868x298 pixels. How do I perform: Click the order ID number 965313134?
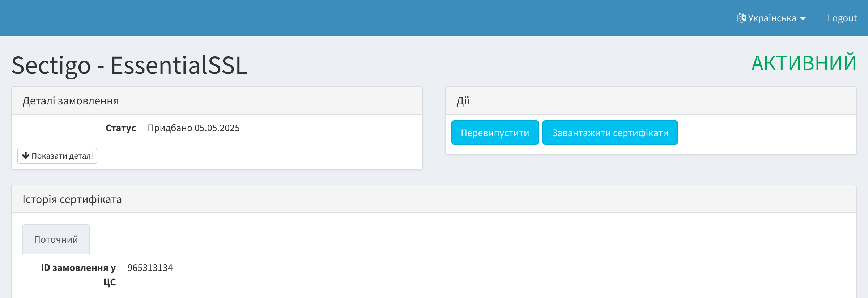click(150, 268)
